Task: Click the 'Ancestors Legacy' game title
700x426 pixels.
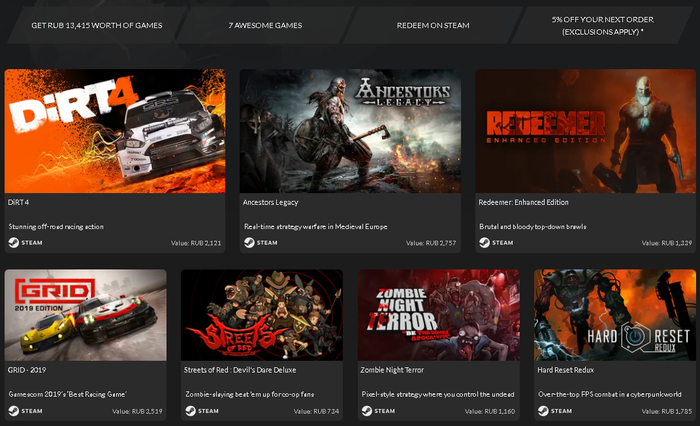Action: (271, 202)
